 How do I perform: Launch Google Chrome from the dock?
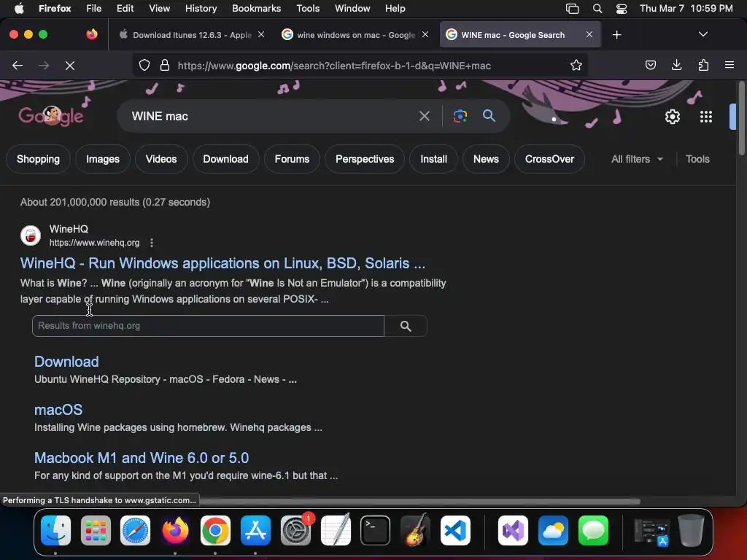(x=215, y=530)
